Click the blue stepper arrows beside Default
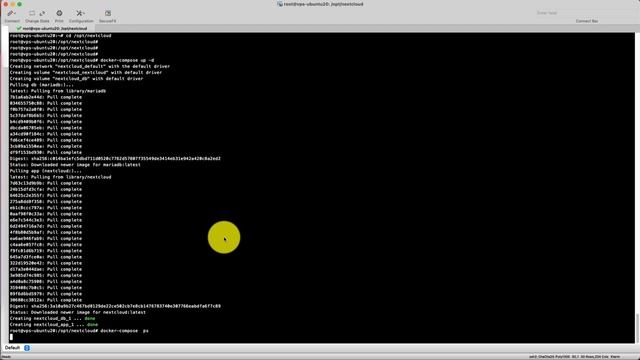Image resolution: width=640 pixels, height=360 pixels. point(27,348)
